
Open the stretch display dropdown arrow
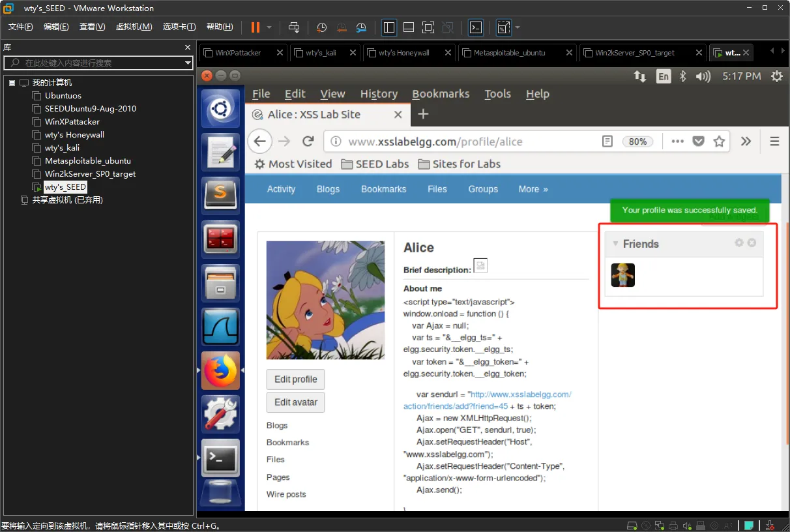[518, 27]
